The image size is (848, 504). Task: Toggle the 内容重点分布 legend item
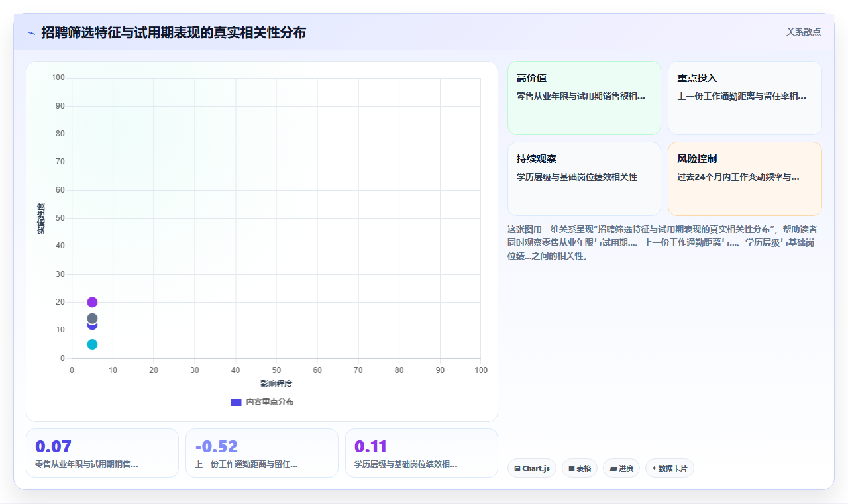(262, 402)
